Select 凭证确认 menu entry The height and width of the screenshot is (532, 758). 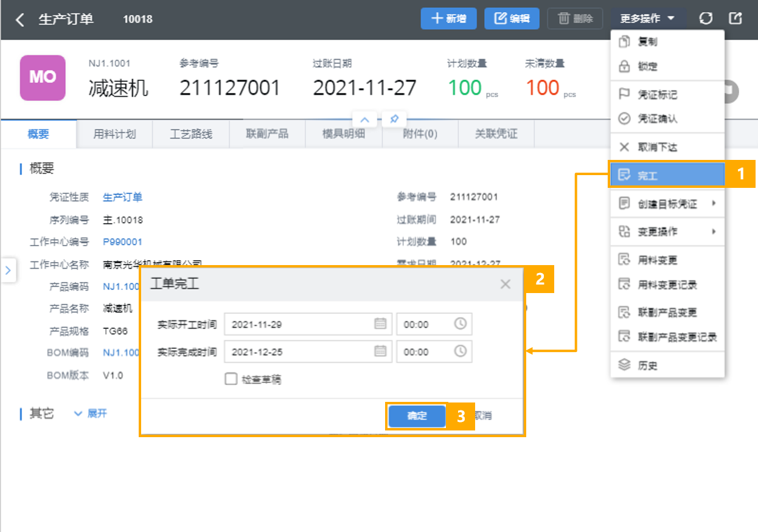pyautogui.click(x=667, y=119)
